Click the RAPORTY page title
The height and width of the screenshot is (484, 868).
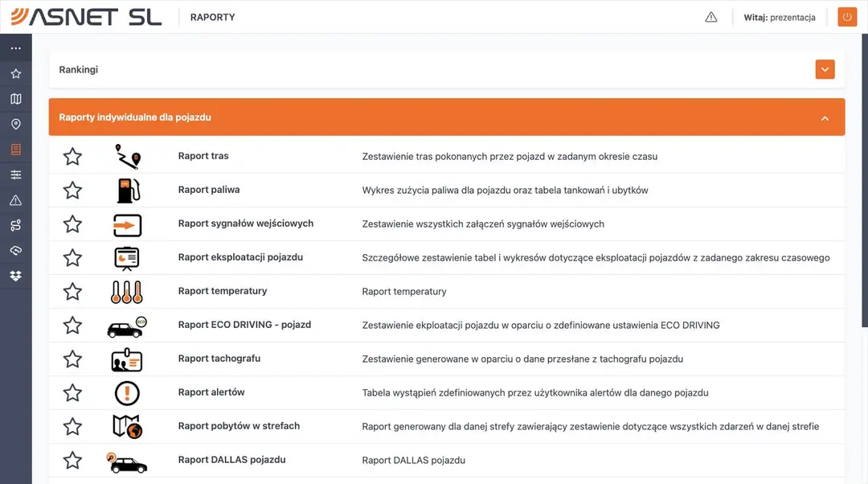(212, 18)
